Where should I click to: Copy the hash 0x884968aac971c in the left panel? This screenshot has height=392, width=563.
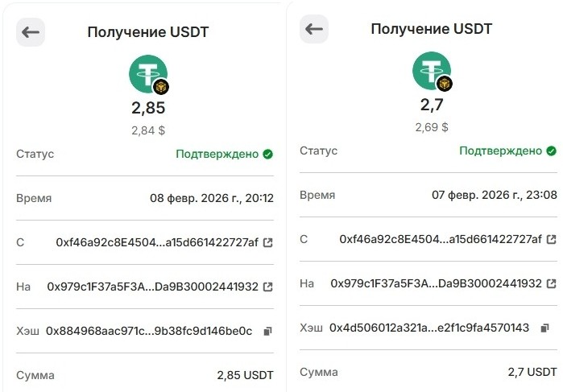pos(267,331)
